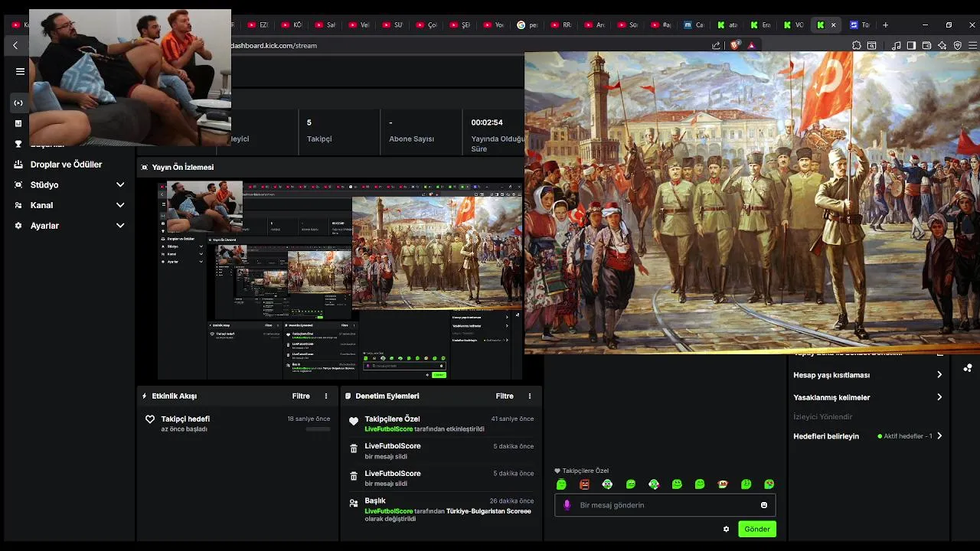The height and width of the screenshot is (551, 980).
Task: Open chat settings gear icon
Action: [726, 529]
